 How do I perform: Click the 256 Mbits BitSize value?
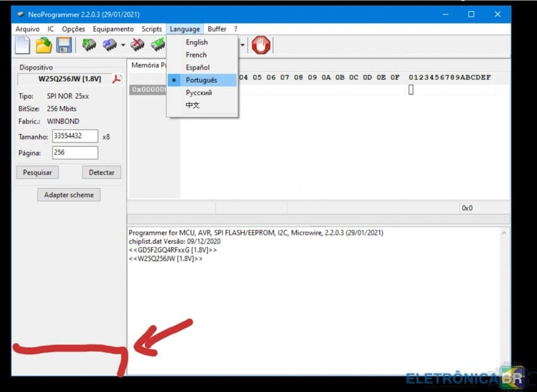[62, 109]
